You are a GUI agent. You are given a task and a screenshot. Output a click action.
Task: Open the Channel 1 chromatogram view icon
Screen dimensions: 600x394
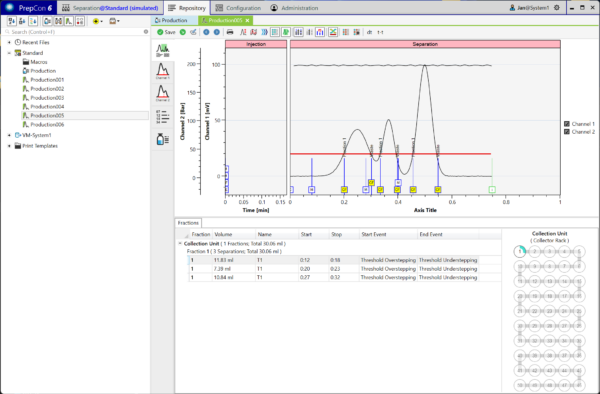click(163, 72)
